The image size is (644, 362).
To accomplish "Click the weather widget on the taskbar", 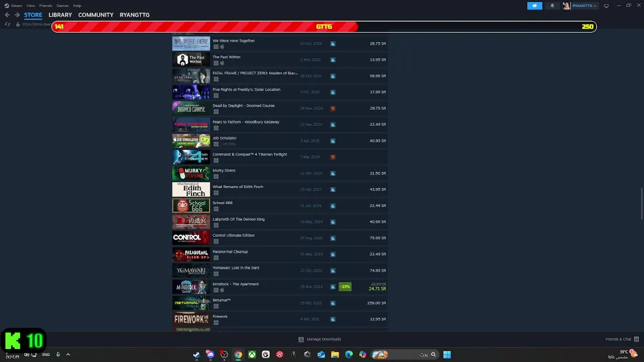I will pos(623,354).
